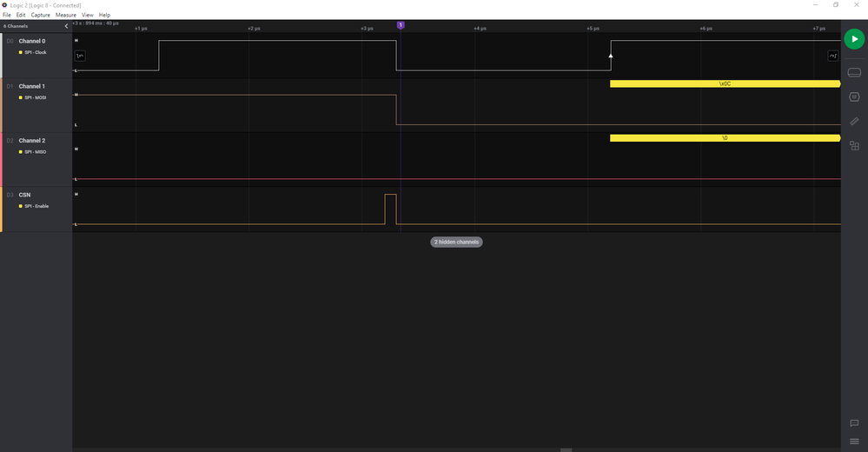The height and width of the screenshot is (452, 868).
Task: Click the SPI - Enable analyzer tag
Action: (35, 206)
